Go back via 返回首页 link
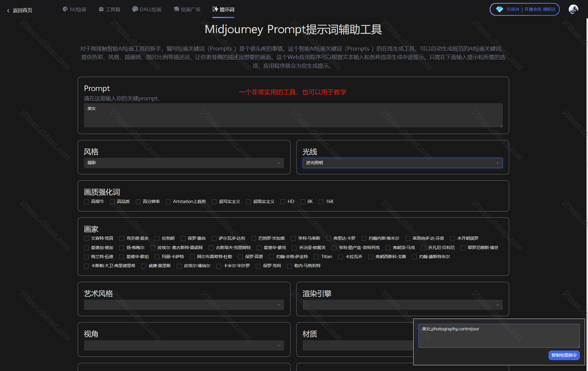 coord(20,11)
